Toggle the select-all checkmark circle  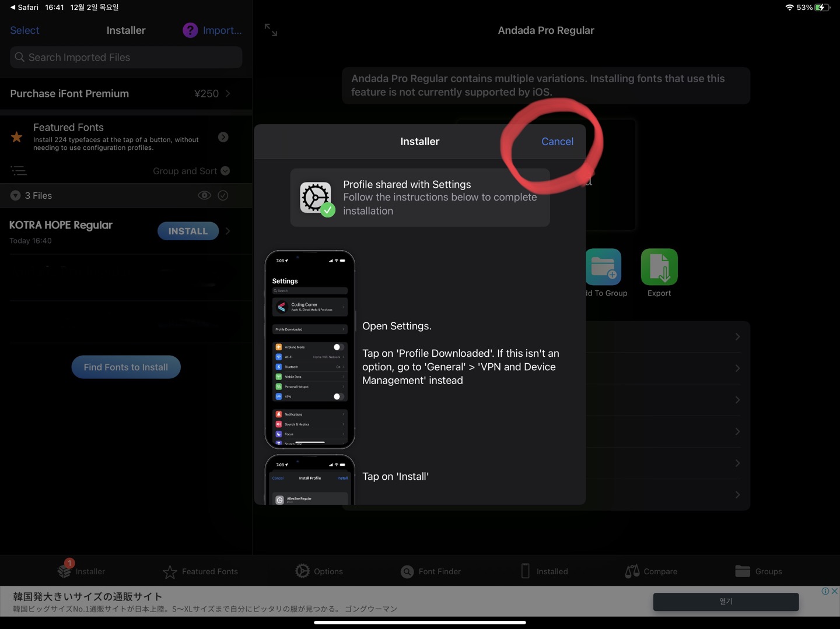223,195
